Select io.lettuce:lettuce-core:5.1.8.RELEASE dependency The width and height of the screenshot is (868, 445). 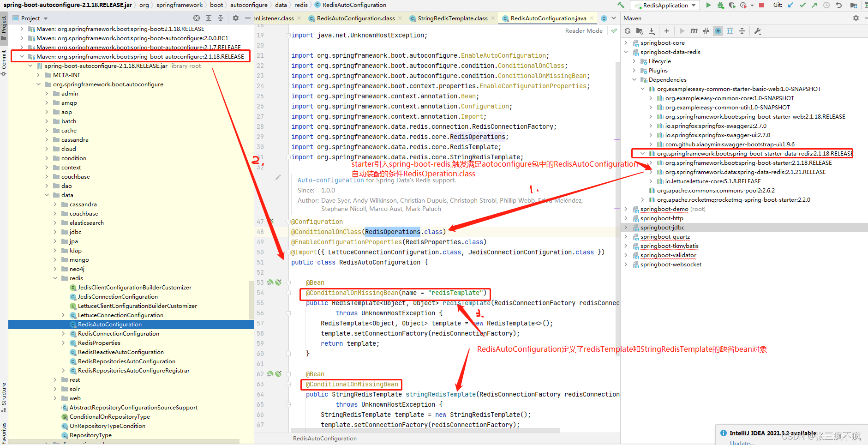(x=713, y=181)
